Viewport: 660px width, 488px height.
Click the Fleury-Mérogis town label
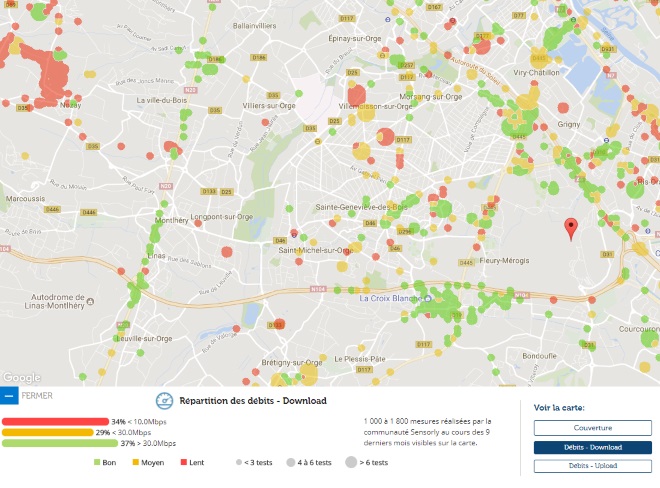click(x=503, y=260)
